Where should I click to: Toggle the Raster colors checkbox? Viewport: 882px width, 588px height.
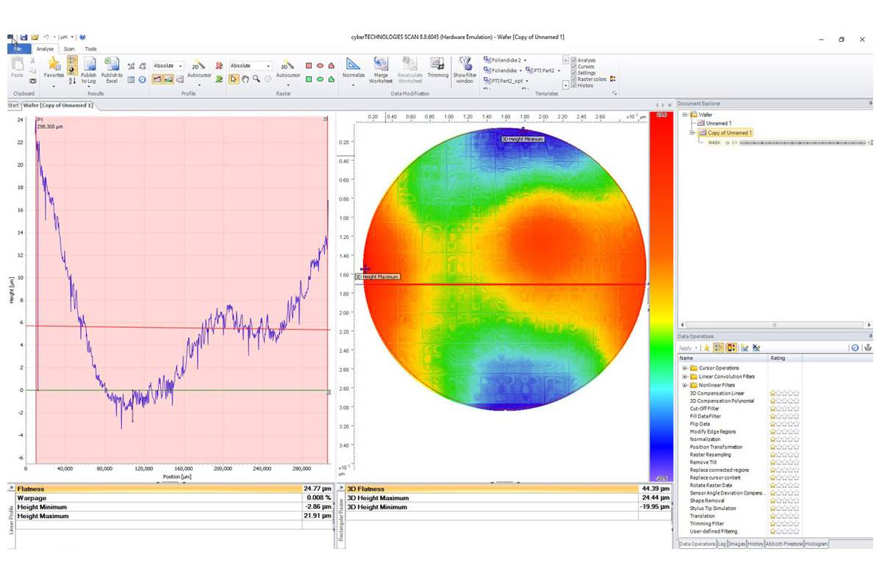click(574, 79)
